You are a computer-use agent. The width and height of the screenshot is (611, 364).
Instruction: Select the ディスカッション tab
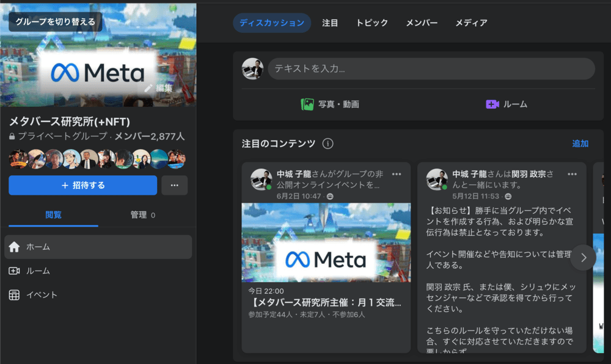(272, 23)
